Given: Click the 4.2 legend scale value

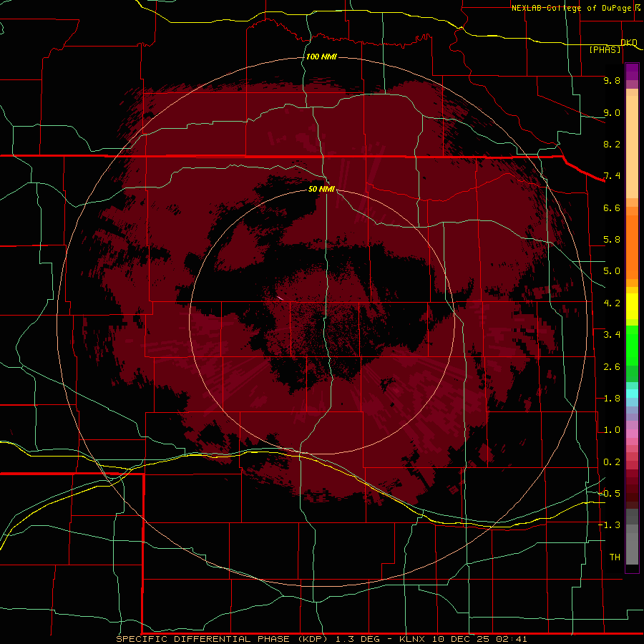Looking at the screenshot, I should click(612, 303).
